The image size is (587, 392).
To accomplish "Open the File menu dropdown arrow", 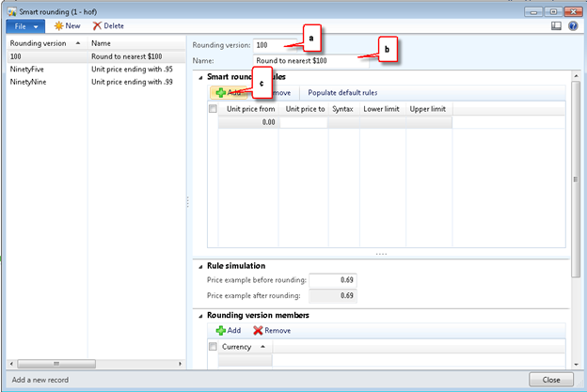I will point(36,25).
